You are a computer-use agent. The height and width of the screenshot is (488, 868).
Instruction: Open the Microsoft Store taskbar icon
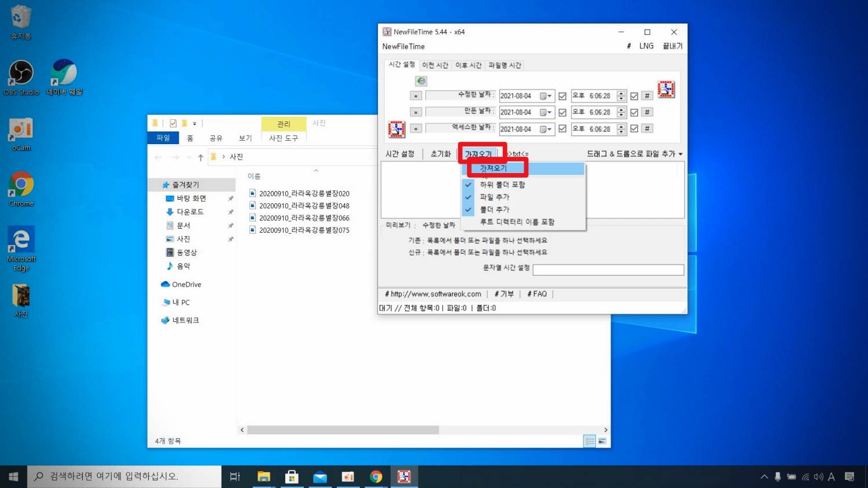click(292, 476)
